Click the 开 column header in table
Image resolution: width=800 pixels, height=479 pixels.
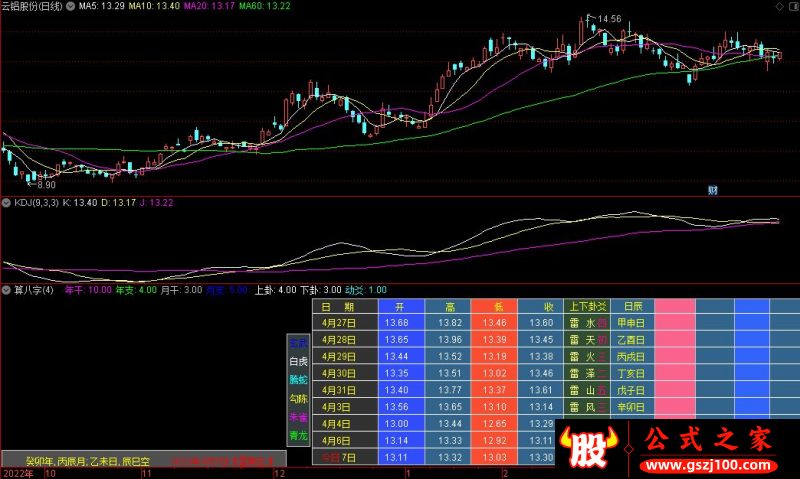[400, 306]
